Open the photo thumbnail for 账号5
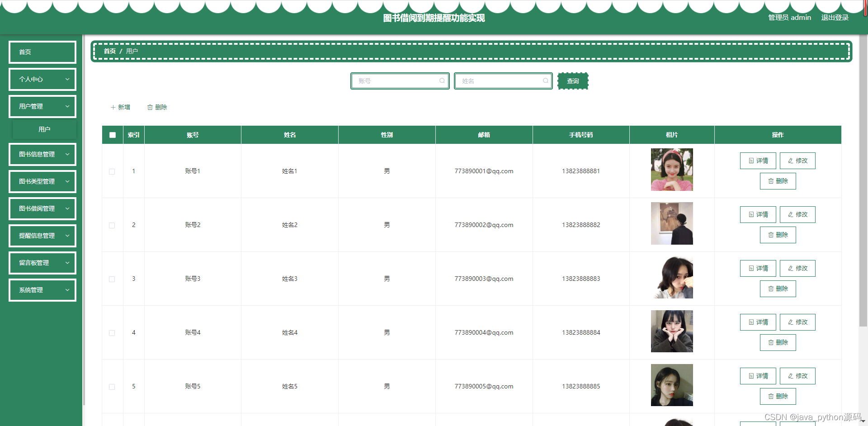Viewport: 868px width, 426px height. [672, 385]
